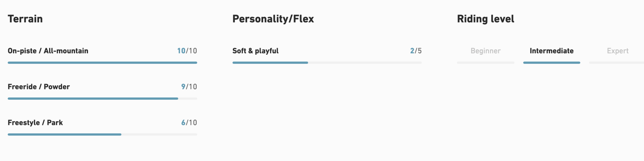Screen dimensions: 644x161
Task: Click the 6/10 rating value
Action: (x=189, y=123)
